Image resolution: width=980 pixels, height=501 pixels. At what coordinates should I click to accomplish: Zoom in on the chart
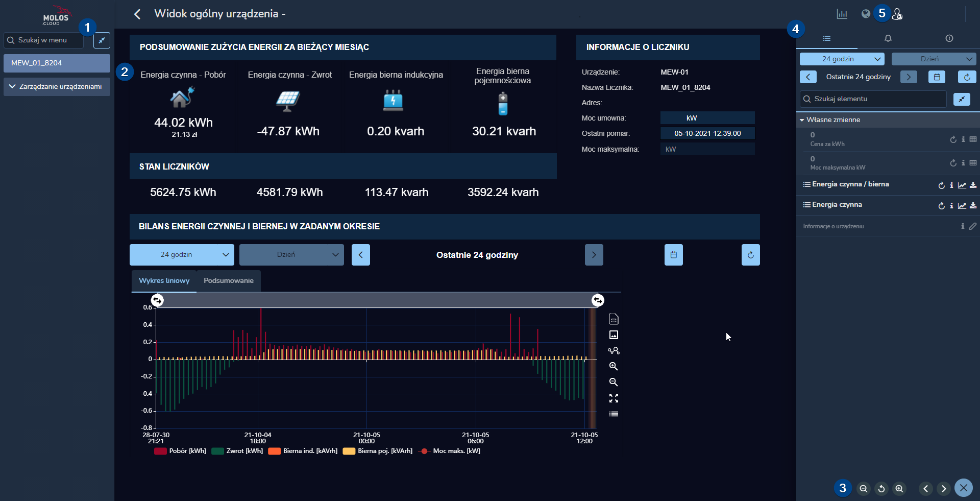614,366
